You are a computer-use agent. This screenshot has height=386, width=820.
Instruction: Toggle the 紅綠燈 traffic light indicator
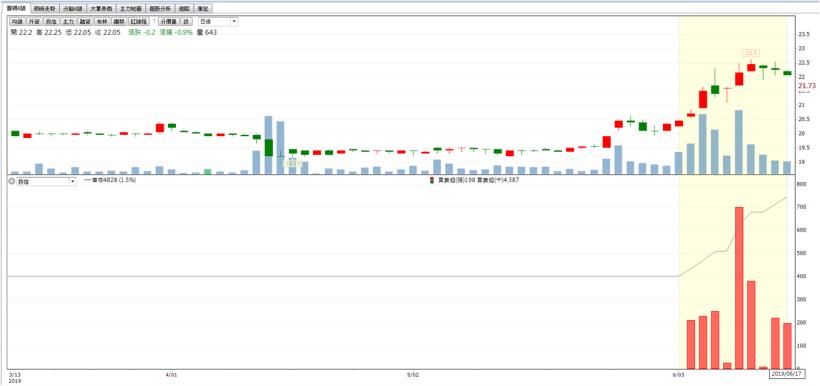click(139, 21)
